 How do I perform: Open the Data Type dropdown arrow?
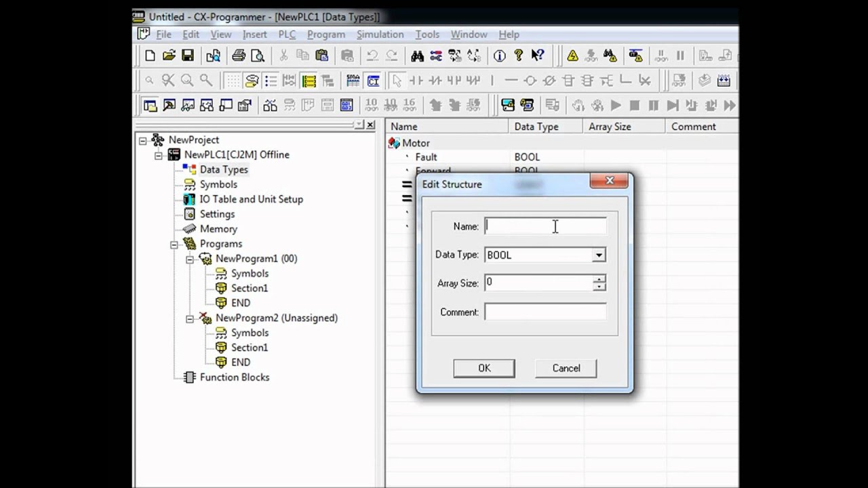click(599, 256)
